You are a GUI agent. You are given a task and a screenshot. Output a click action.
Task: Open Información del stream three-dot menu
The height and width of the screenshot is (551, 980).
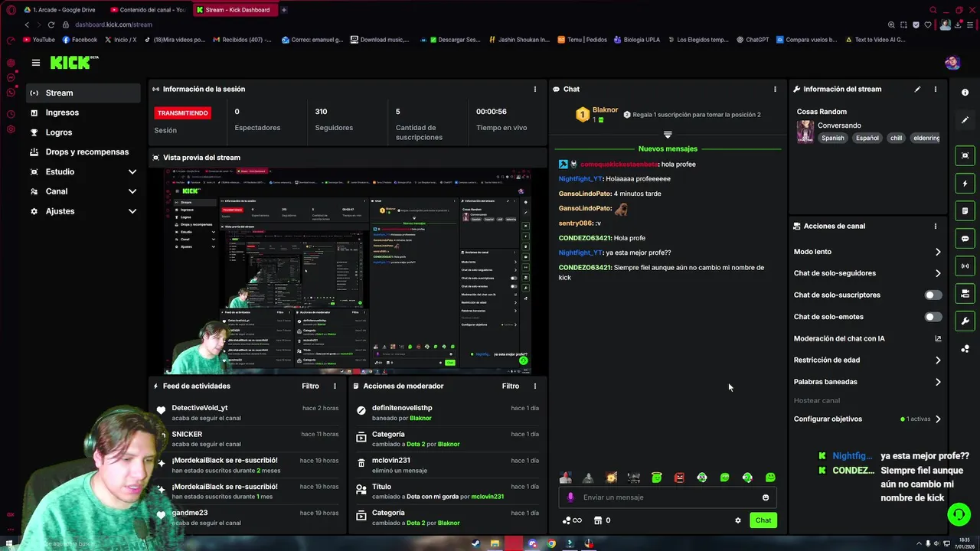[935, 90]
